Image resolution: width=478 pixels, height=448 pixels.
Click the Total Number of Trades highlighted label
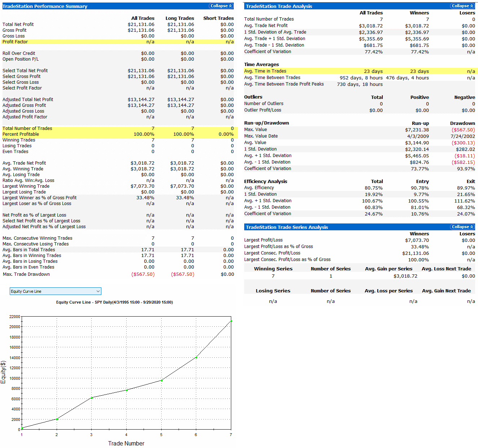pyautogui.click(x=27, y=129)
